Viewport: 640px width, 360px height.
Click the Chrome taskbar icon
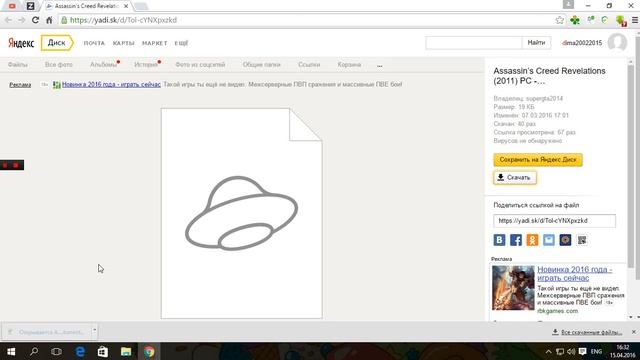(149, 351)
